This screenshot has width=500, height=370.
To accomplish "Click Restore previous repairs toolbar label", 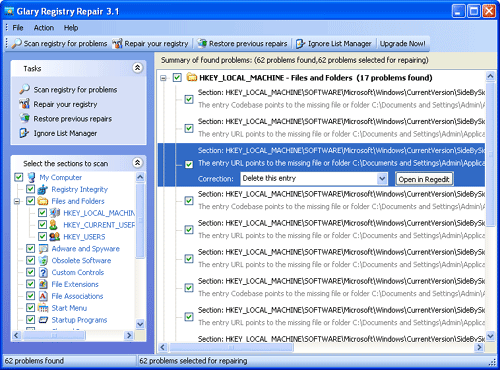I will [248, 44].
